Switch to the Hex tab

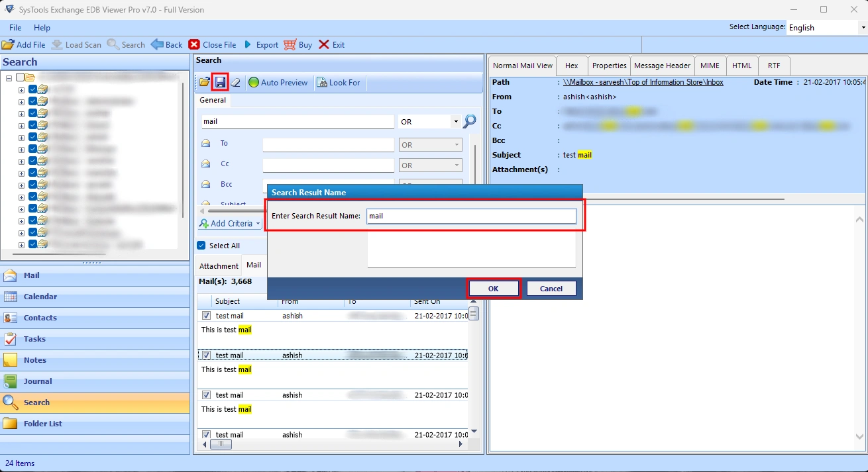click(x=572, y=66)
